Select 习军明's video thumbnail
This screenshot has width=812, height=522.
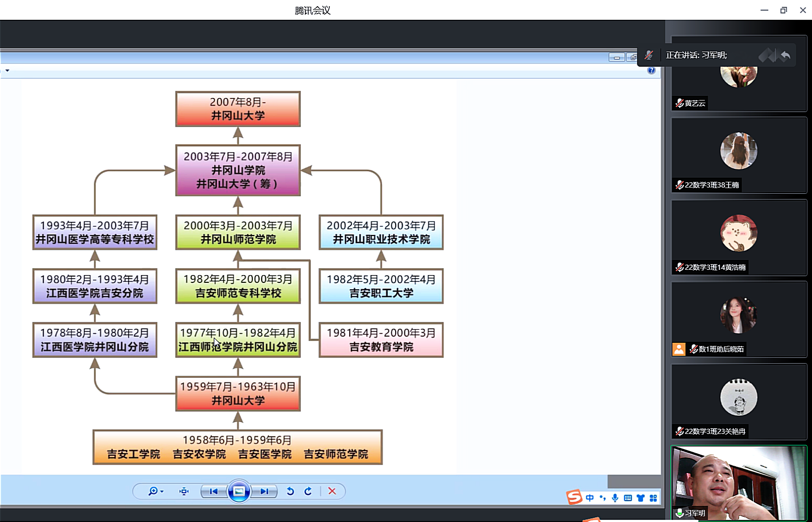[x=739, y=482]
